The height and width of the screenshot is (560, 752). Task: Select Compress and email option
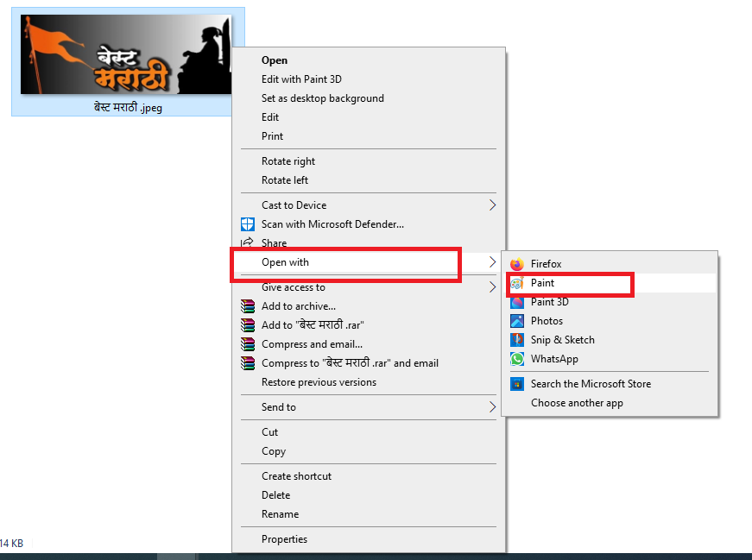click(x=312, y=344)
